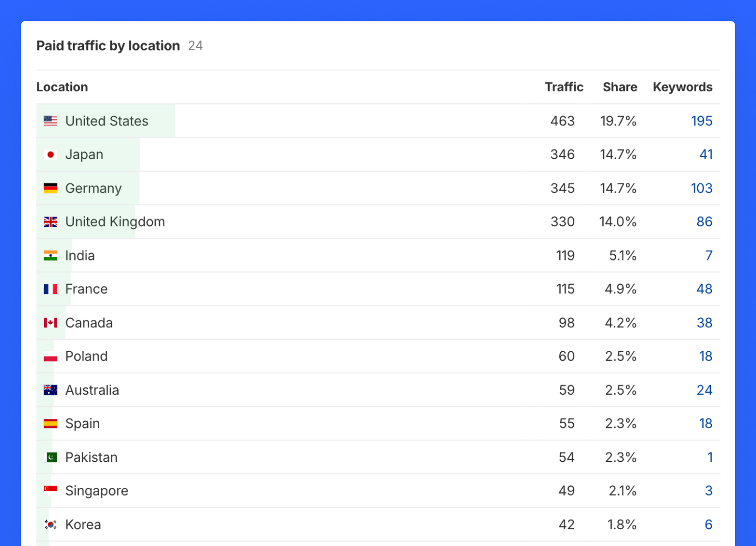Click the Germany flag icon
Screen dimensions: 756x546
point(50,188)
